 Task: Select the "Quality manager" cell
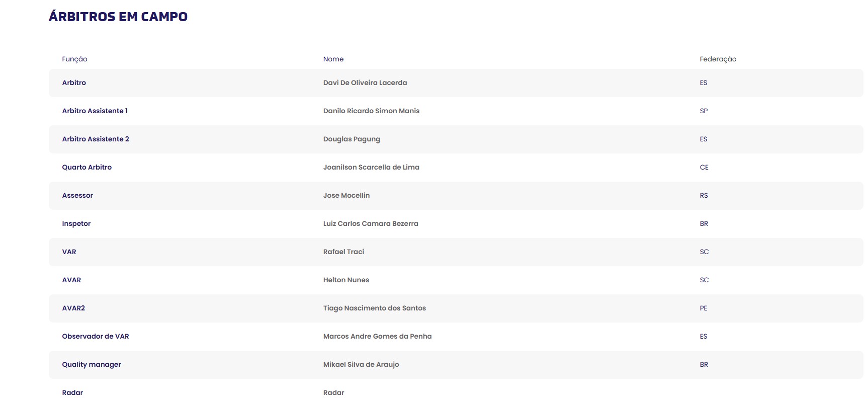(x=92, y=365)
